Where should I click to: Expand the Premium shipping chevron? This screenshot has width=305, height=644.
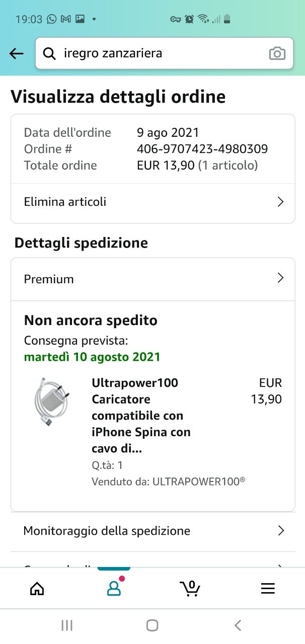coord(281,278)
